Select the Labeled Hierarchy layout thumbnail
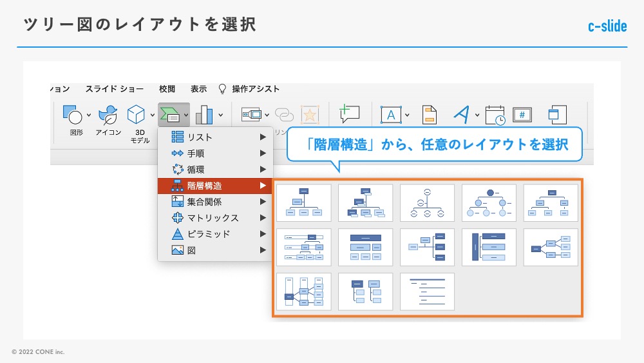644x363 pixels. tap(304, 247)
